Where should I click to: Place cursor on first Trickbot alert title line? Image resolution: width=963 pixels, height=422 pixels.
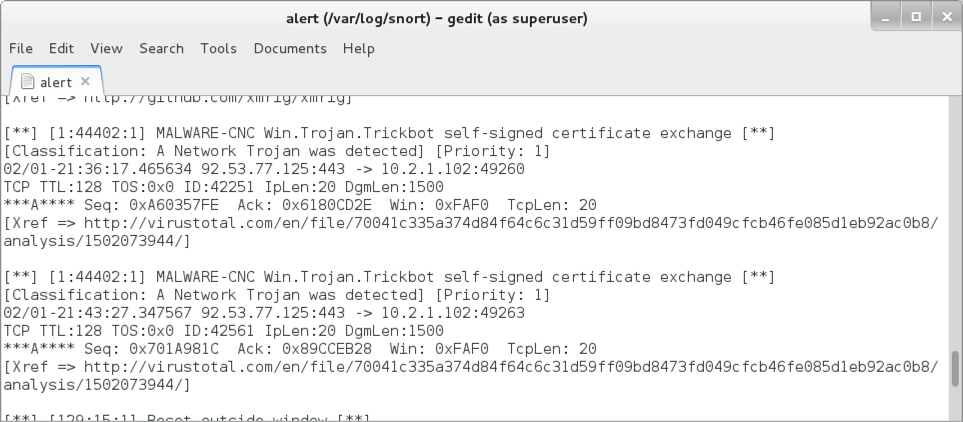[x=389, y=133]
